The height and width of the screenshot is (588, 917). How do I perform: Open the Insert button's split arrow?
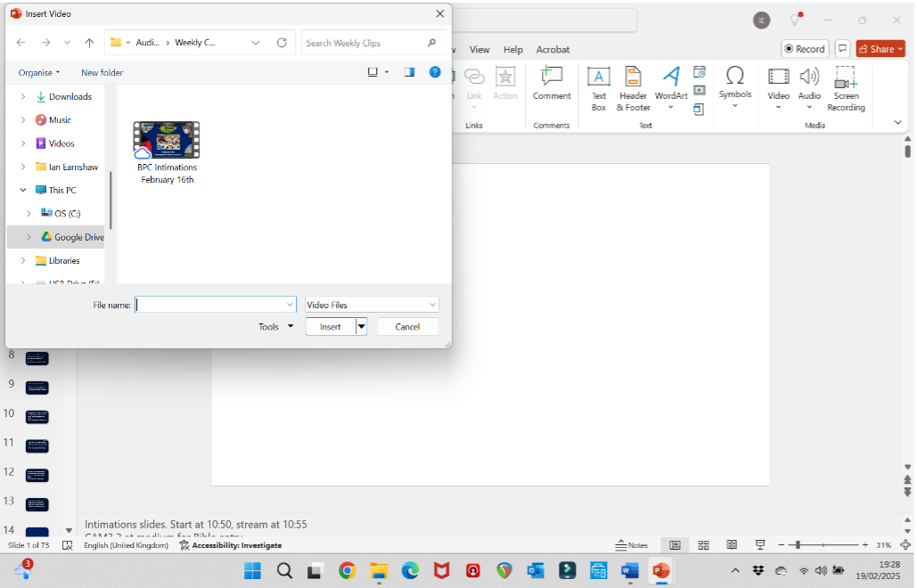click(362, 327)
